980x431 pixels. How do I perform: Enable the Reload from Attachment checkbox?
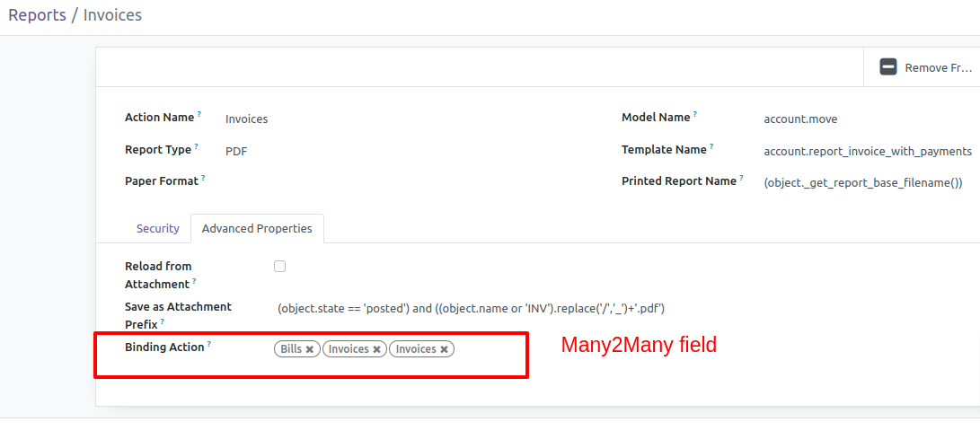click(280, 266)
